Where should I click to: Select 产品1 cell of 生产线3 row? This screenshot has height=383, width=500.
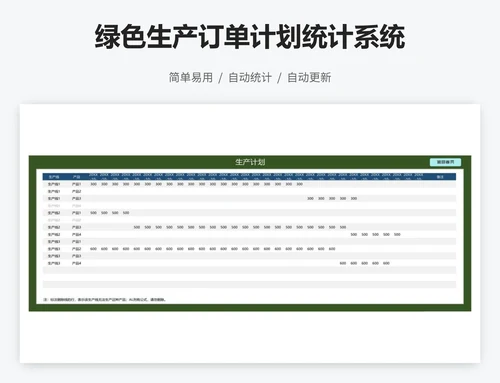pyautogui.click(x=76, y=242)
